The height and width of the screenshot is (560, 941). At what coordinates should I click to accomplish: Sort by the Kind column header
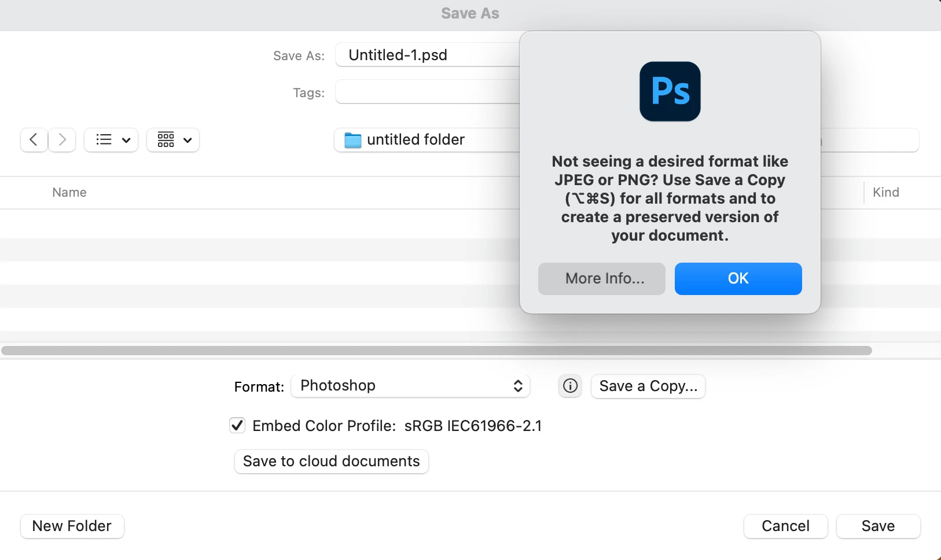(886, 193)
